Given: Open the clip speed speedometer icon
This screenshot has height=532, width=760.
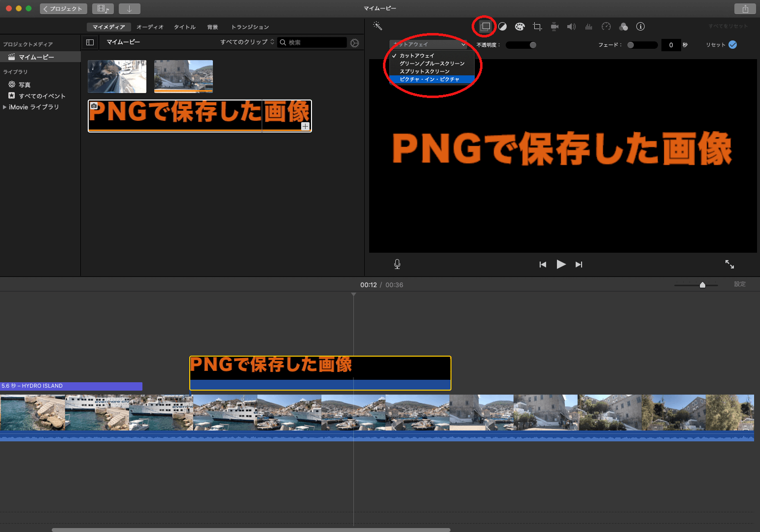Looking at the screenshot, I should coord(606,27).
